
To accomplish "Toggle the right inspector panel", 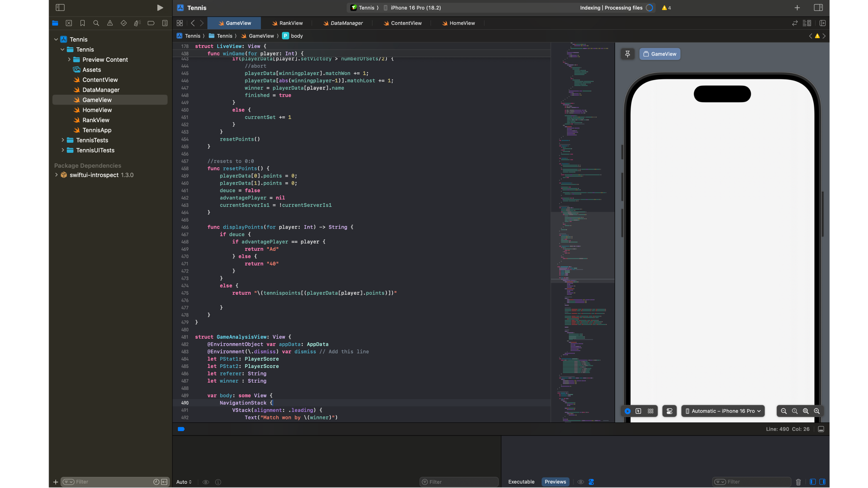I will (818, 8).
